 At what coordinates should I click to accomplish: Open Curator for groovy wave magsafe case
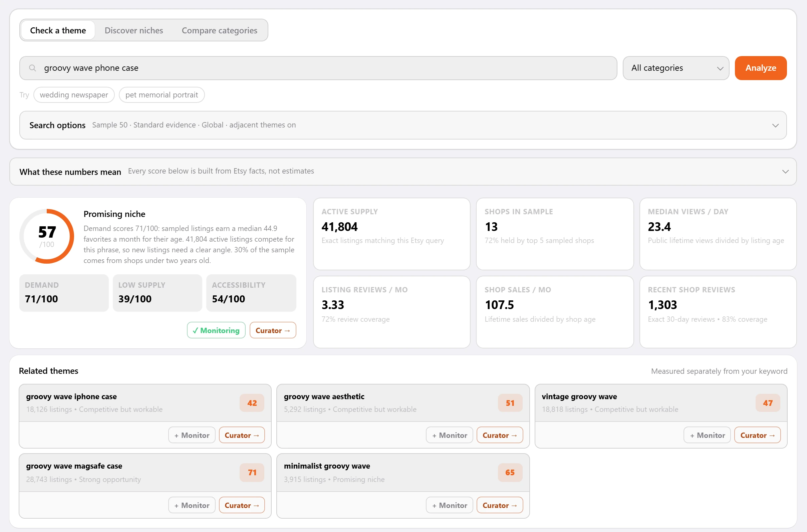point(242,505)
